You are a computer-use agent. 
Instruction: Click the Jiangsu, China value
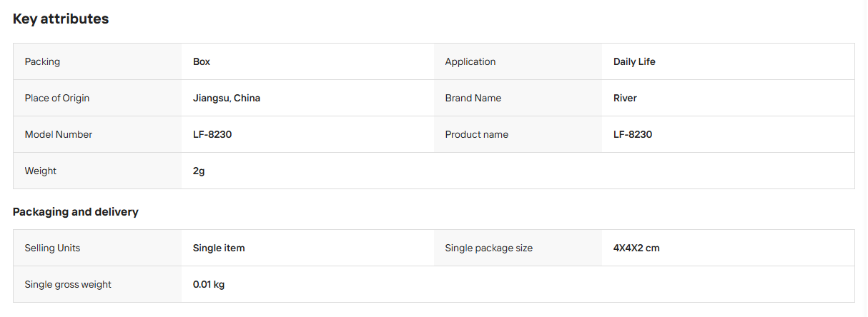click(x=227, y=98)
